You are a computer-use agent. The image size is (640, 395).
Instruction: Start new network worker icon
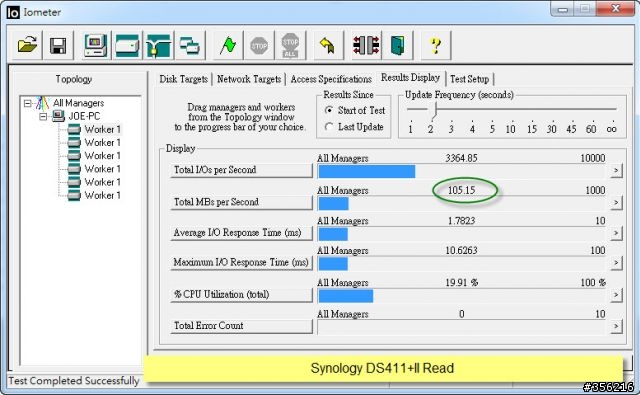pyautogui.click(x=158, y=45)
